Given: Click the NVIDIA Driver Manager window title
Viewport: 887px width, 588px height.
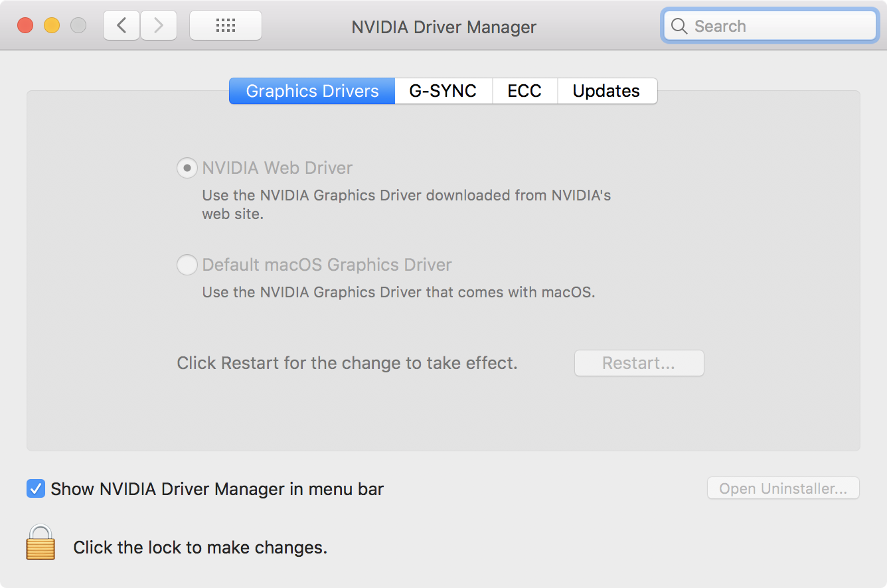Looking at the screenshot, I should click(443, 27).
